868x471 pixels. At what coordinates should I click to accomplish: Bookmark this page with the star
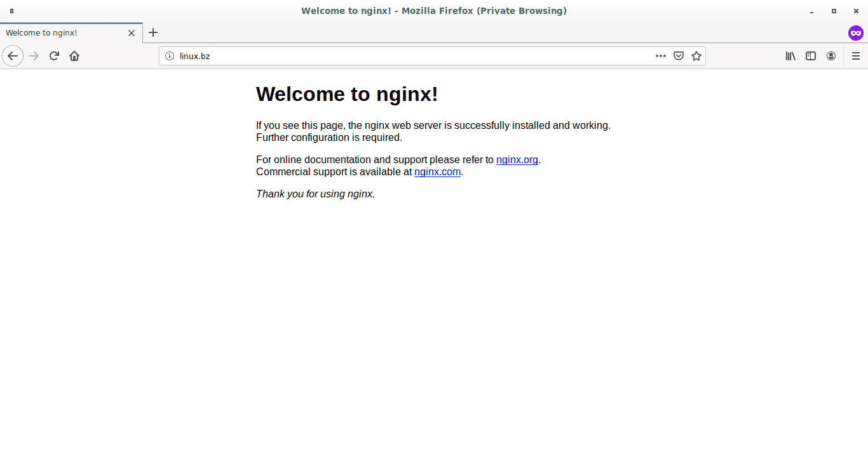pyautogui.click(x=696, y=56)
